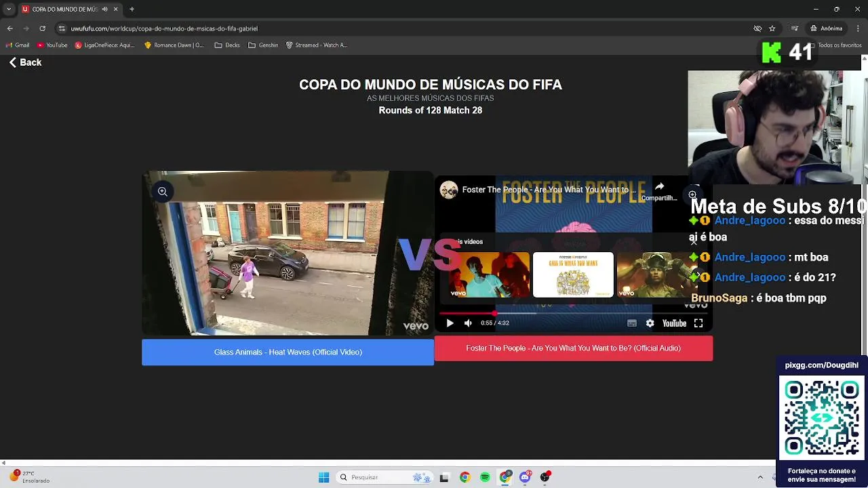Open the Chrome three-dot menu

pos(857,28)
